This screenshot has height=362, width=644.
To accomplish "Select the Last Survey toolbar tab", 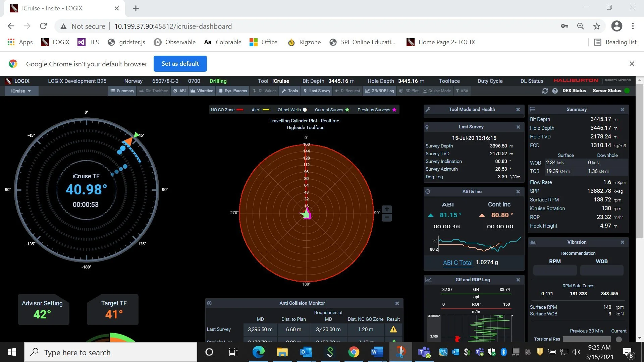I will pyautogui.click(x=317, y=91).
